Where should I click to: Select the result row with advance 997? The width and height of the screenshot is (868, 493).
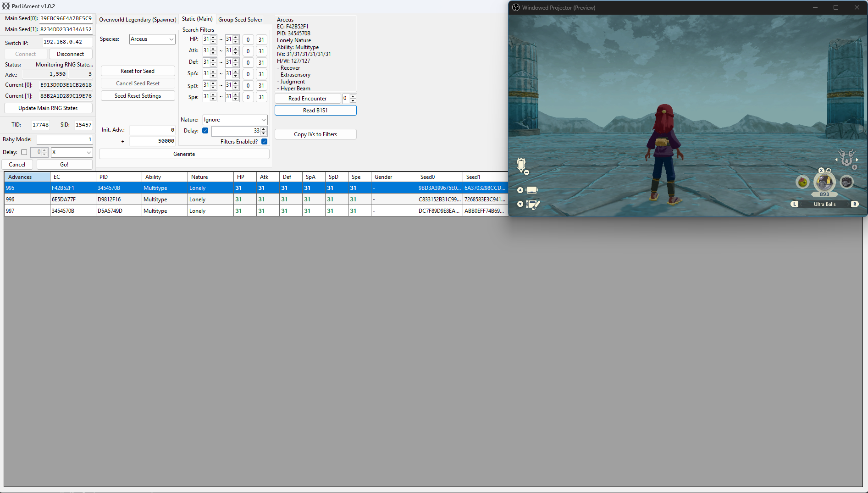[x=256, y=211]
